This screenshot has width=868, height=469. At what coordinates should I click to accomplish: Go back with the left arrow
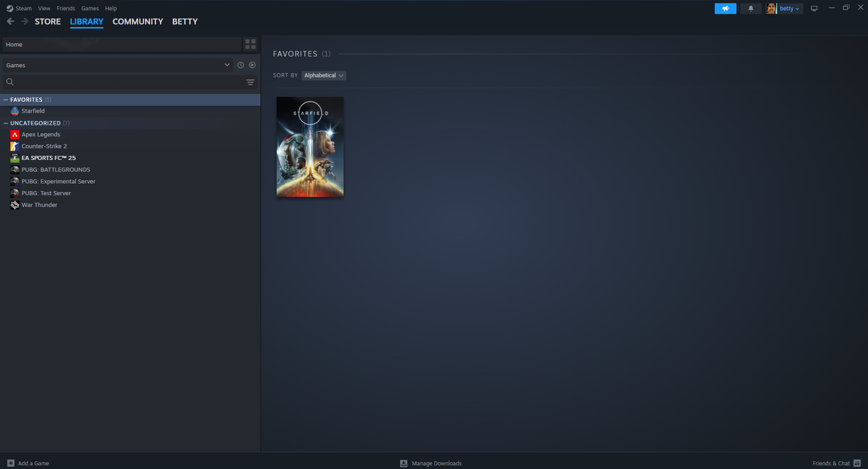pos(10,22)
